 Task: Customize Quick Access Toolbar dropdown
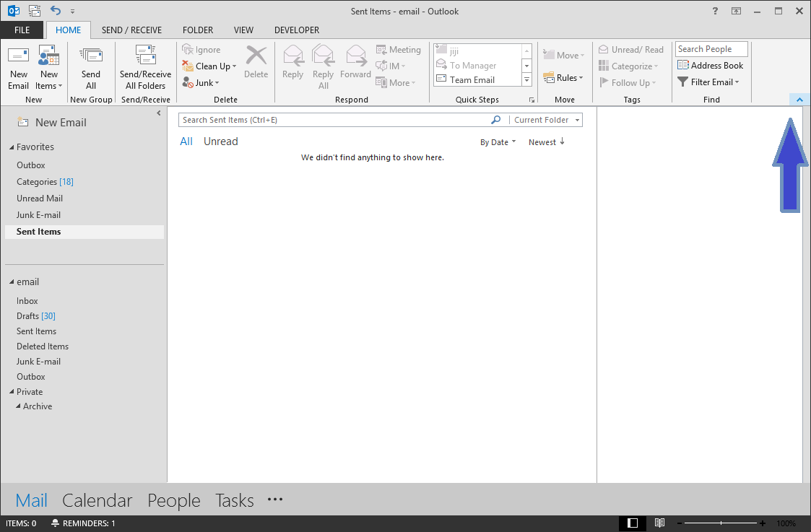[72, 11]
